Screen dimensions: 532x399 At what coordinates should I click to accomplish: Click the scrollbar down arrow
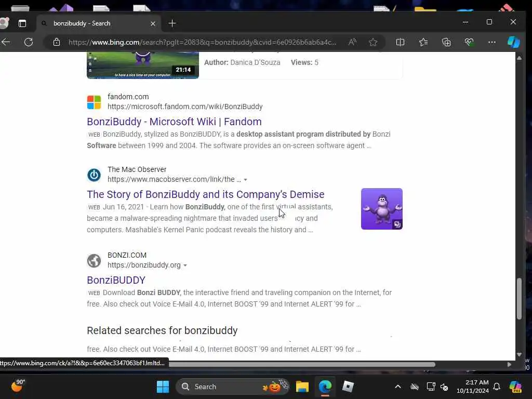[519, 354]
